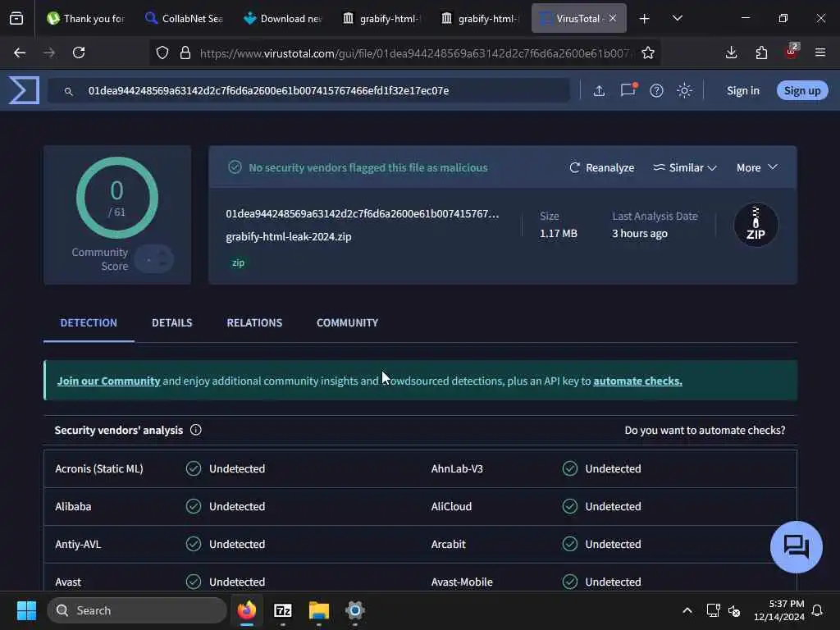840x630 pixels.
Task: Click the Reanalyze button
Action: click(601, 167)
